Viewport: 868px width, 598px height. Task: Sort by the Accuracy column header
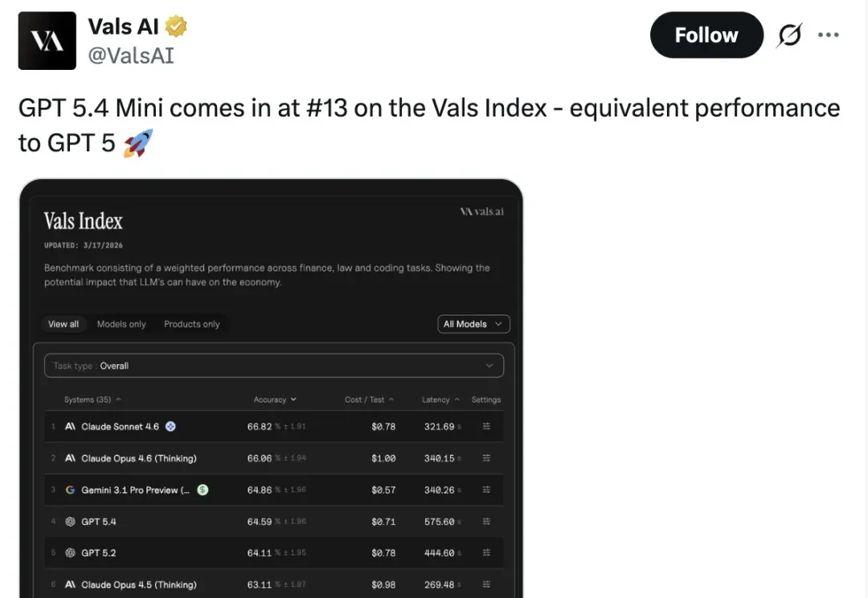click(275, 399)
